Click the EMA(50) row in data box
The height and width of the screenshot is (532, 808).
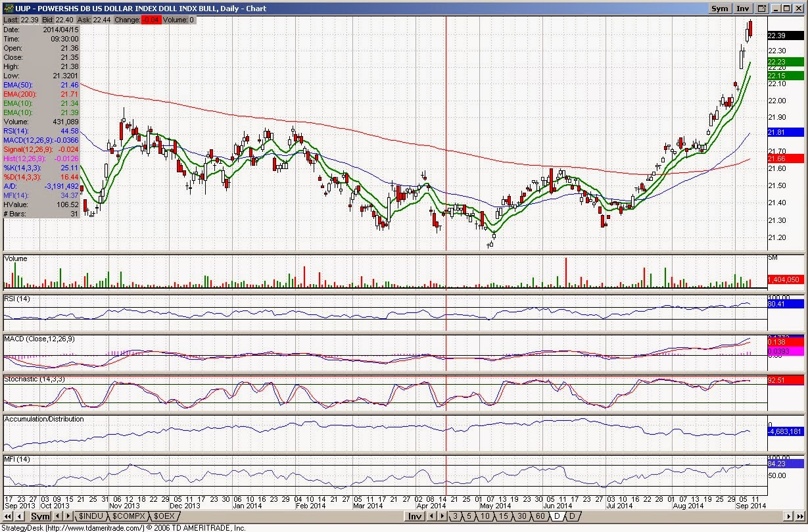[41, 85]
